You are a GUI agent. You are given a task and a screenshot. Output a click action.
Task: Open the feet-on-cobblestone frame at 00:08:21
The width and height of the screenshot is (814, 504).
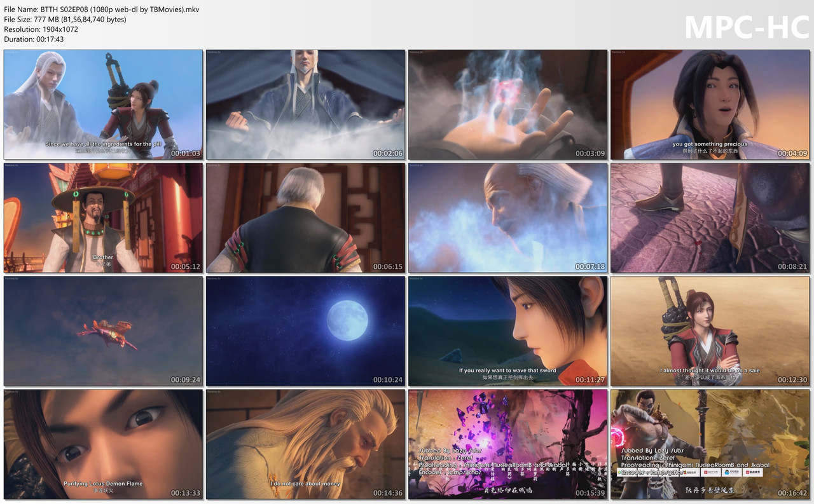coord(710,218)
